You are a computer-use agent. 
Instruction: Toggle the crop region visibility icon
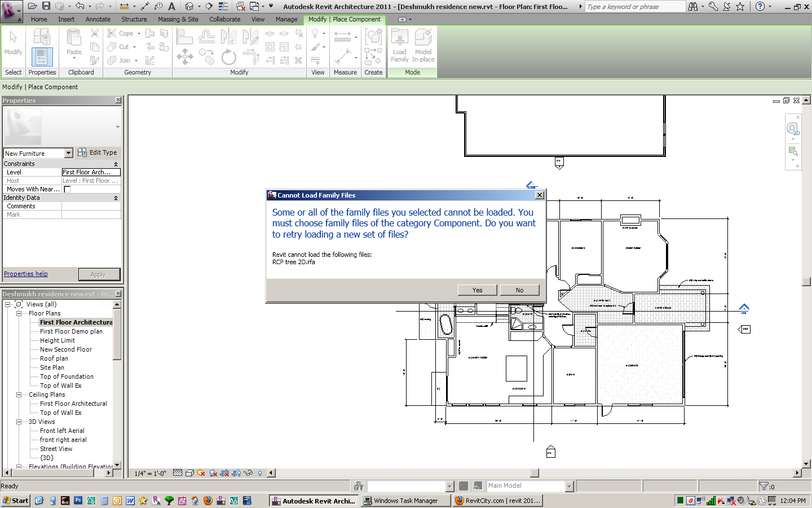(x=236, y=474)
